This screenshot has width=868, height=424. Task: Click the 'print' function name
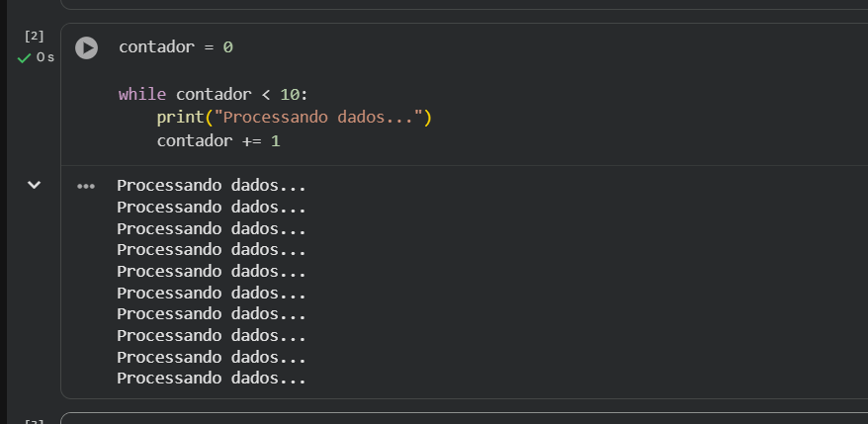pyautogui.click(x=181, y=118)
